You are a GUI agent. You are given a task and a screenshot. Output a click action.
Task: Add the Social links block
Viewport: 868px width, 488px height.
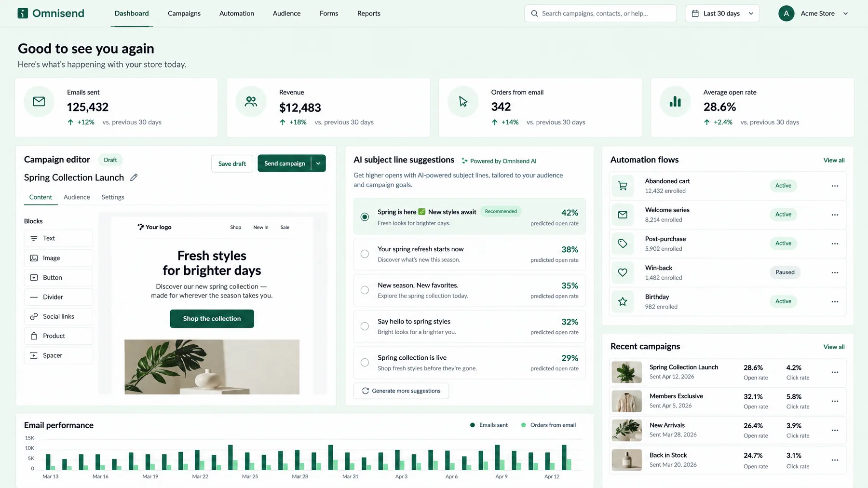58,316
